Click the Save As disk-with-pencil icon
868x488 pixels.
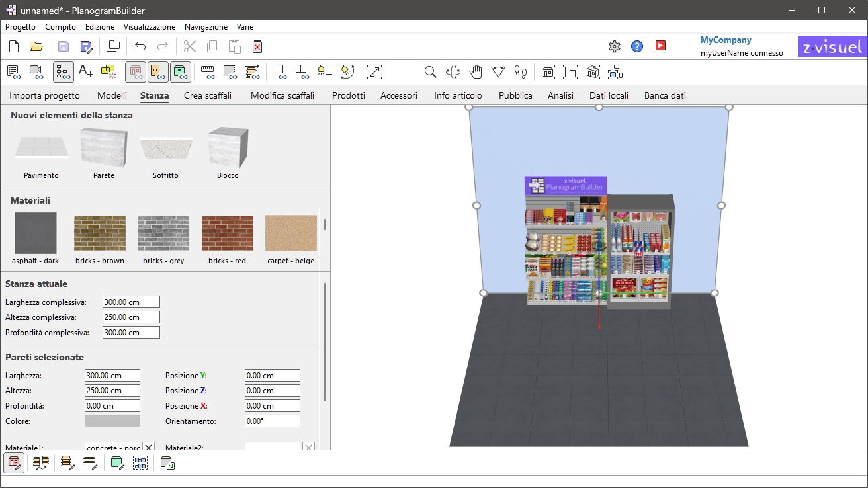point(87,46)
